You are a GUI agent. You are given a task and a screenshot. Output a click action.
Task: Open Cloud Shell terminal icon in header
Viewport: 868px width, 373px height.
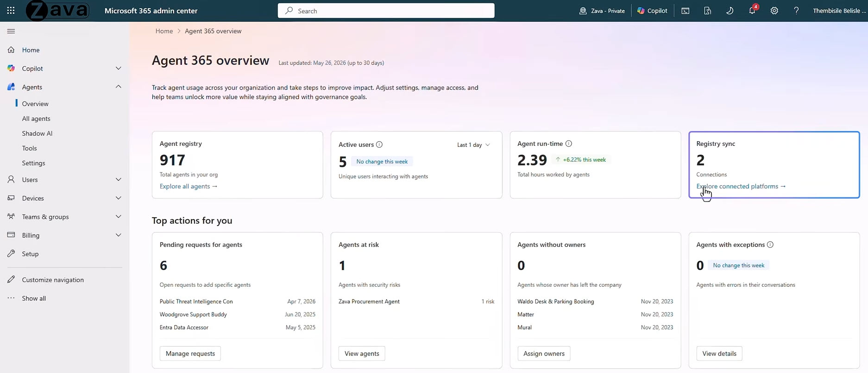(x=686, y=11)
